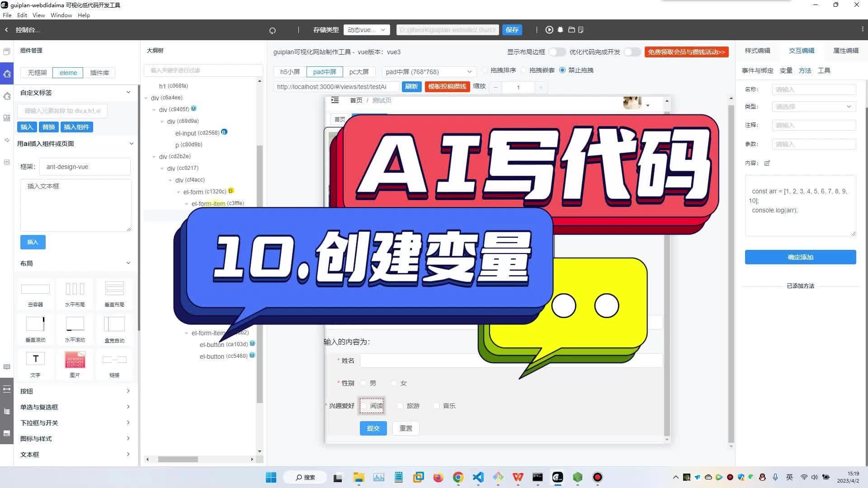
Task: Click the circular refresh icon in top bar
Action: [x=272, y=31]
